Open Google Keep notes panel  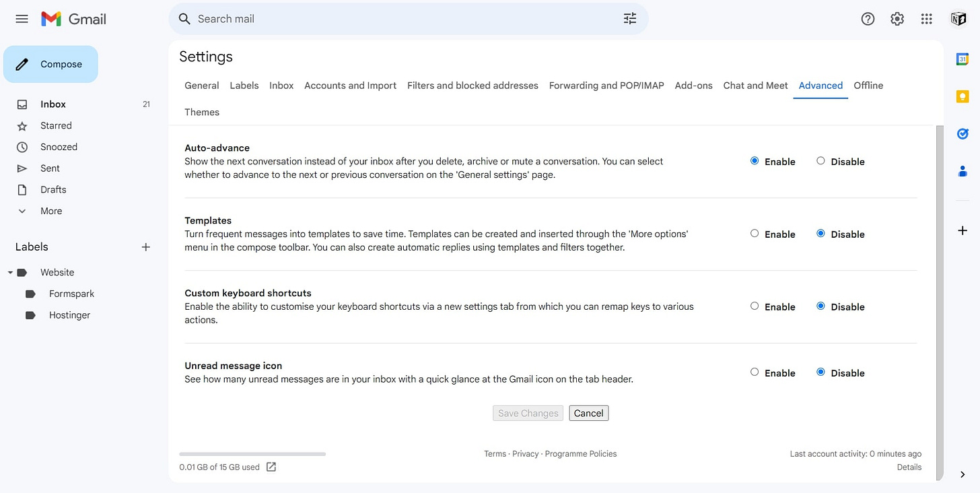coord(962,96)
